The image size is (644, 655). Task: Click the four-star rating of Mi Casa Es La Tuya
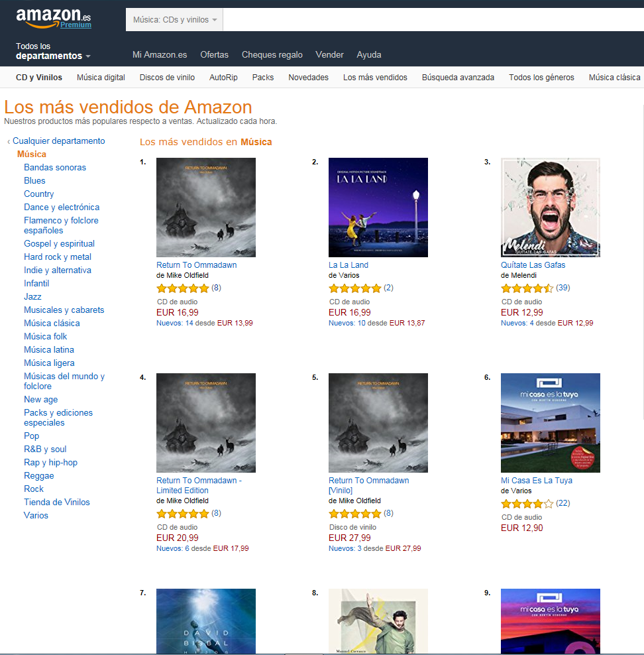[x=527, y=504]
